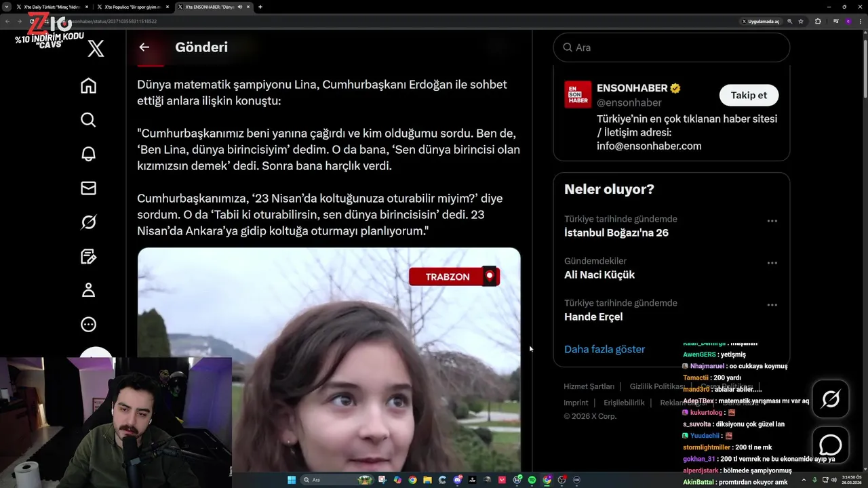The image size is (868, 488).
Task: Go to Home via house icon
Action: click(x=88, y=85)
